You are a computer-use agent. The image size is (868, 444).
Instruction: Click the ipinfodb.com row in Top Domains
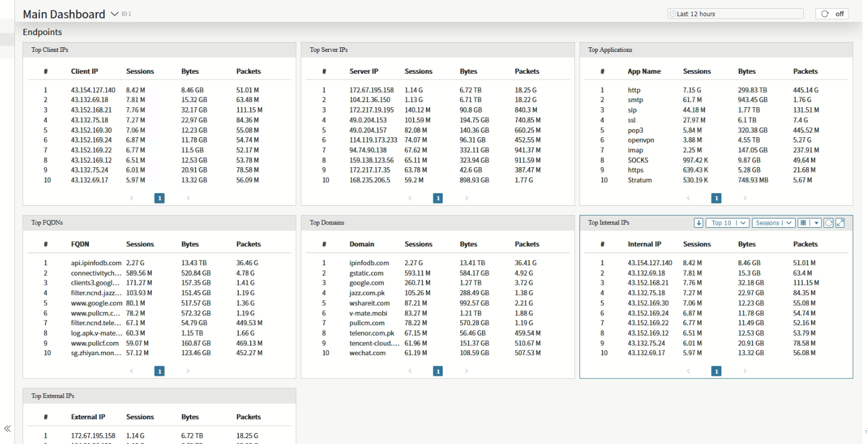(369, 263)
